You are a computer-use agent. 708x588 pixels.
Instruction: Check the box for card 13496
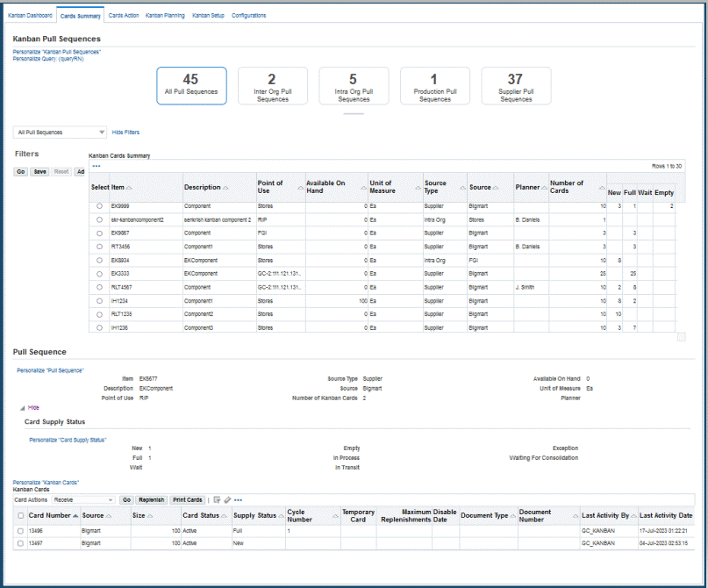pos(20,531)
